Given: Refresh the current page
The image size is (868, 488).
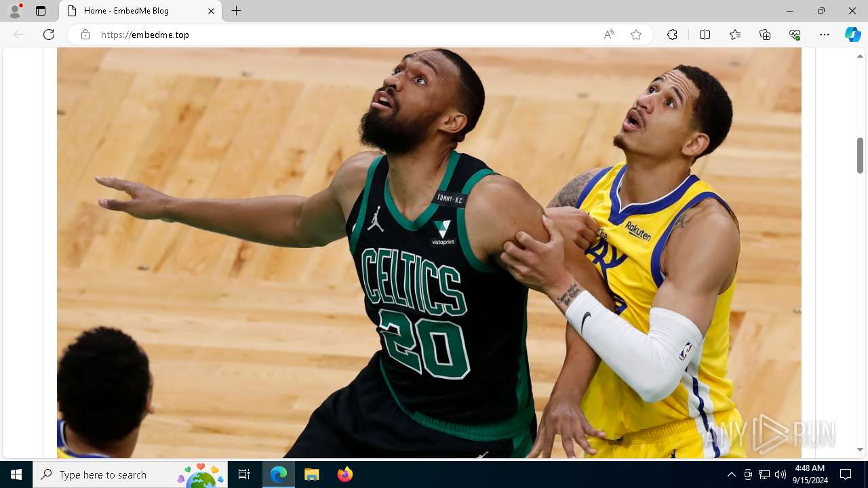Looking at the screenshot, I should (49, 35).
